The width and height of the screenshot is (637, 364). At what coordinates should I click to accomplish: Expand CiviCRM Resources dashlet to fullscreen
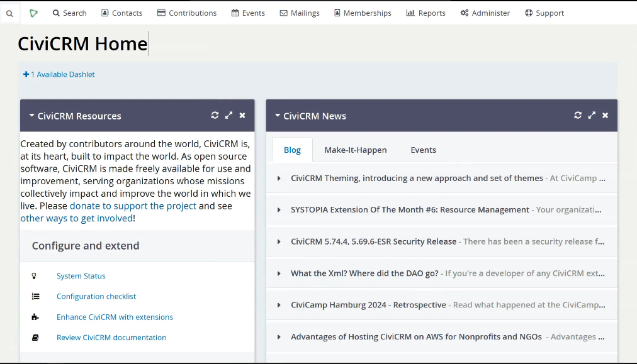click(x=228, y=115)
